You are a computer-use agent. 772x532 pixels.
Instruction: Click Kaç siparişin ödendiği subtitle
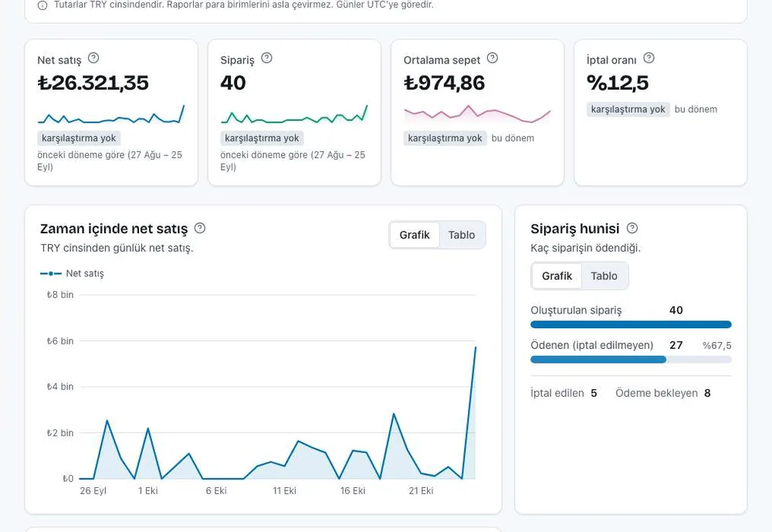coord(585,248)
